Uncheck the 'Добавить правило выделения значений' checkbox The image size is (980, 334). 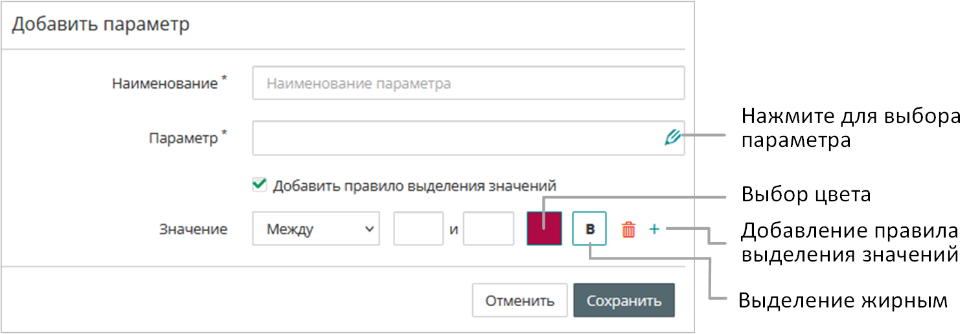point(260,185)
